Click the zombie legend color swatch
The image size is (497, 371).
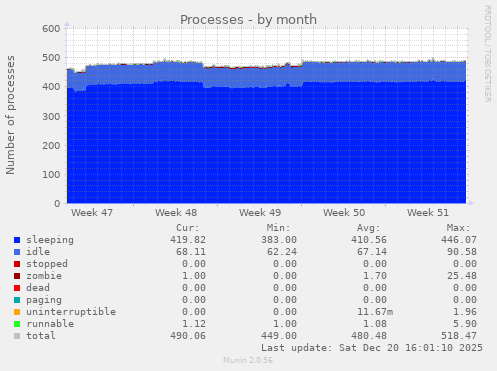pyautogui.click(x=17, y=276)
